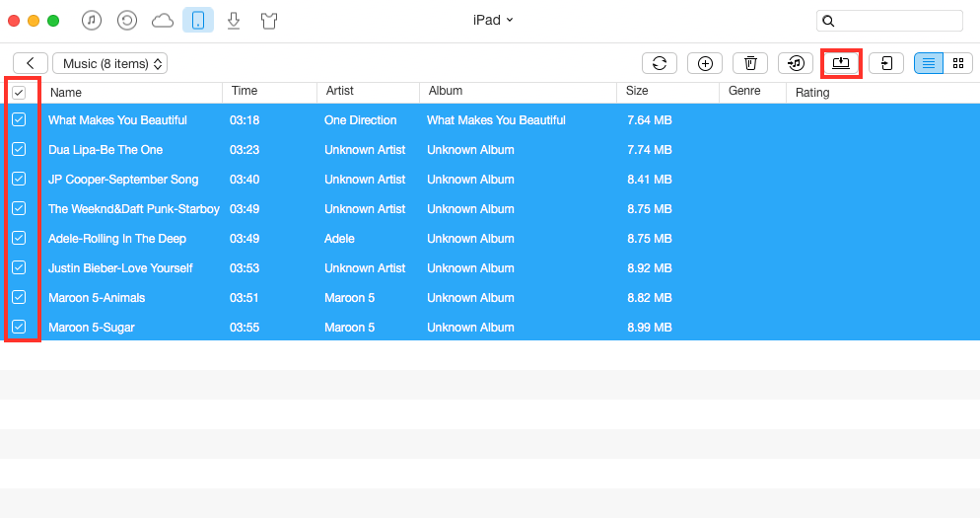Select song Dua Lipa-Be The One

105,149
